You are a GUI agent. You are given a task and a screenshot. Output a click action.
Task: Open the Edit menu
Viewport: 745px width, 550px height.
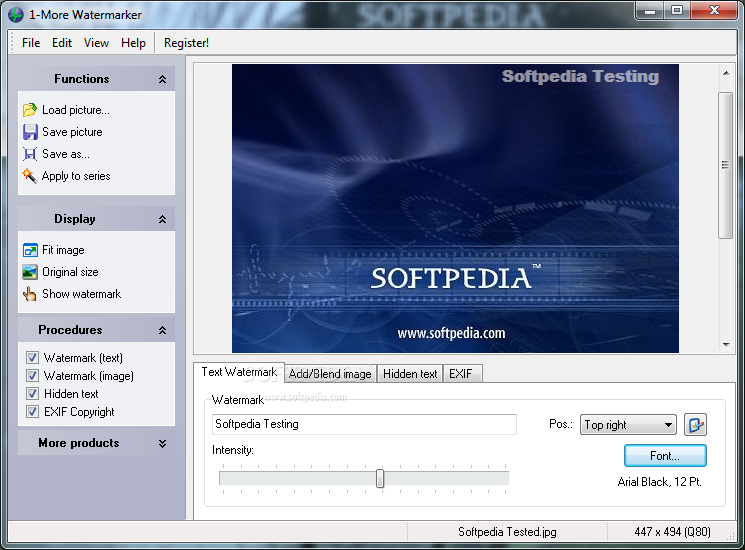(x=62, y=43)
